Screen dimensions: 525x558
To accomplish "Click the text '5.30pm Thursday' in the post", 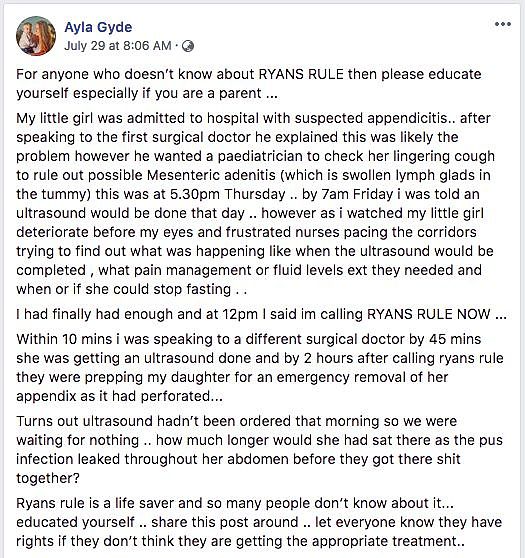I will click(228, 194).
